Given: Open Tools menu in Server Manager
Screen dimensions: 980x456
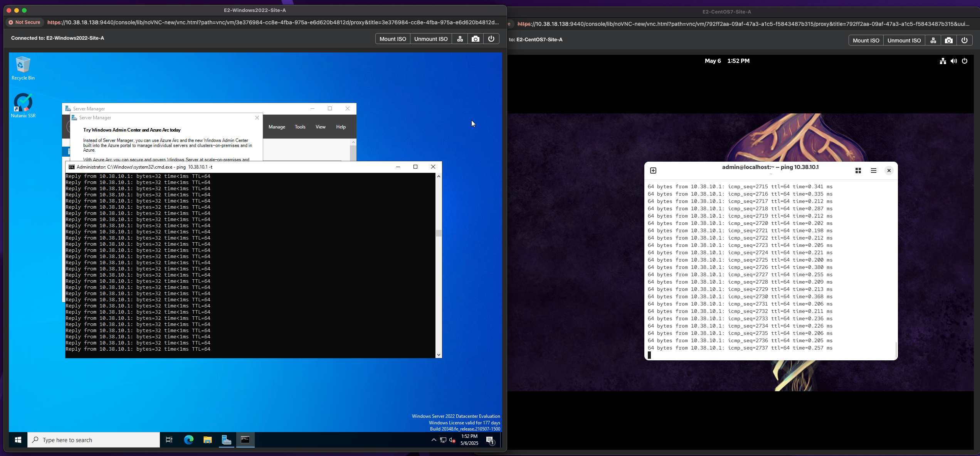Looking at the screenshot, I should [300, 127].
